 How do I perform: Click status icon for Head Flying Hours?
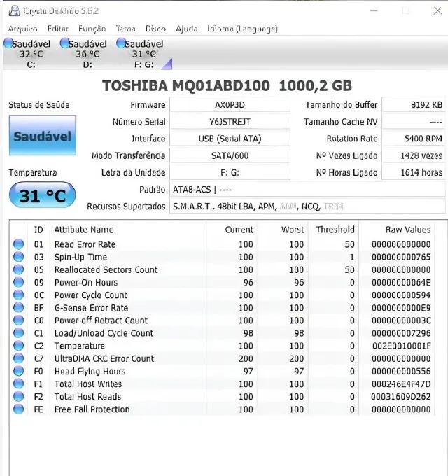(x=18, y=371)
